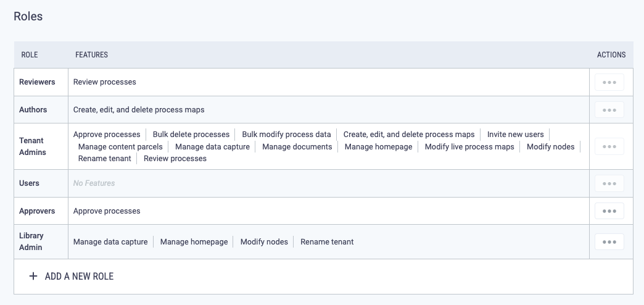644x305 pixels.
Task: Click the Invite new users feature tag
Action: click(x=516, y=135)
